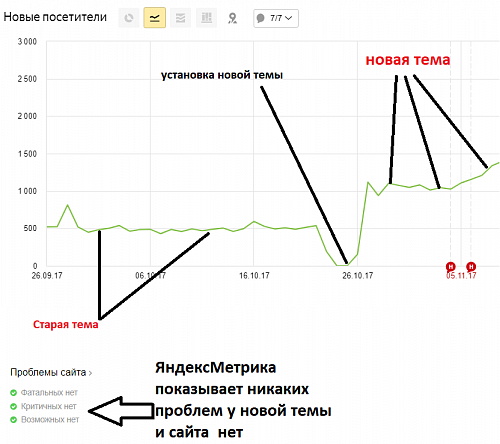Click second red note marker on timeline
Viewport: 500px width, 444px height.
pyautogui.click(x=471, y=266)
